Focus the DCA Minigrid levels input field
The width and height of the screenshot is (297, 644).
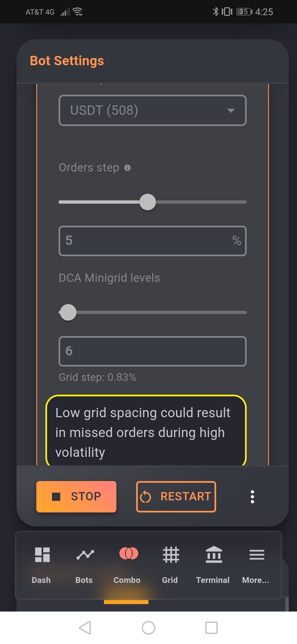click(153, 351)
